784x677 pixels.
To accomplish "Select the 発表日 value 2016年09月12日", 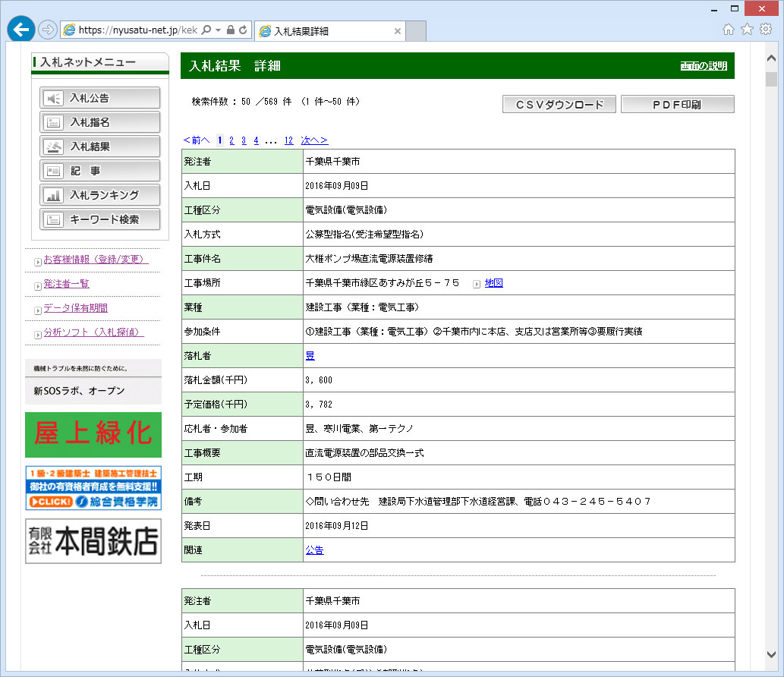I will [336, 525].
